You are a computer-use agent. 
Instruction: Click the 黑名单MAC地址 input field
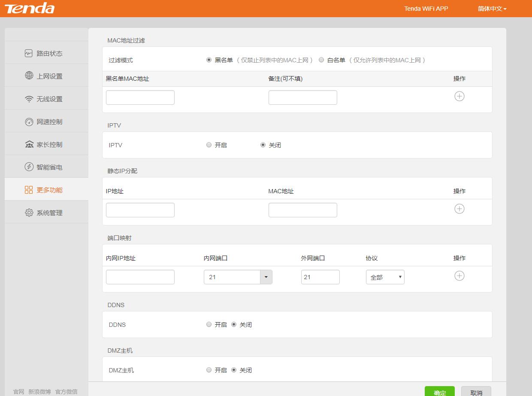pos(140,97)
